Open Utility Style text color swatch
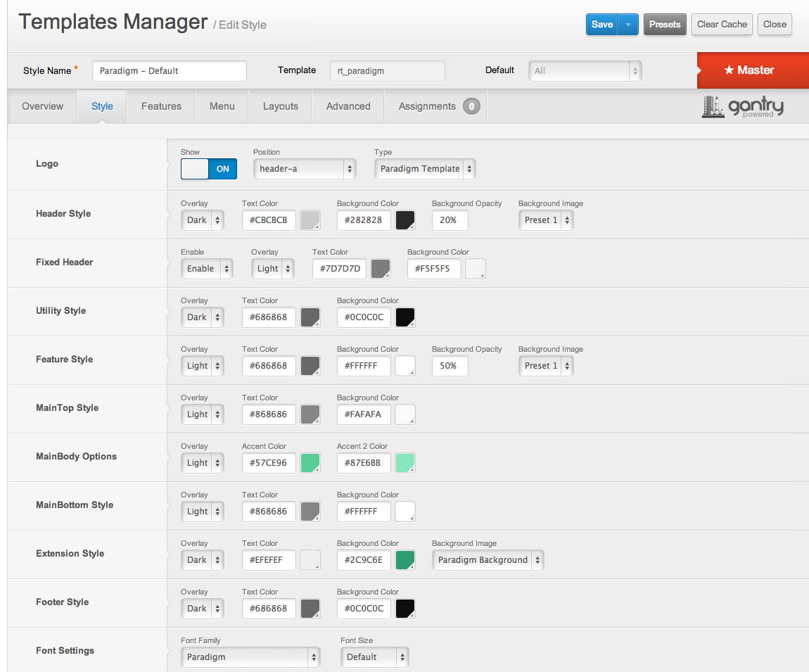809x672 pixels. coord(310,317)
